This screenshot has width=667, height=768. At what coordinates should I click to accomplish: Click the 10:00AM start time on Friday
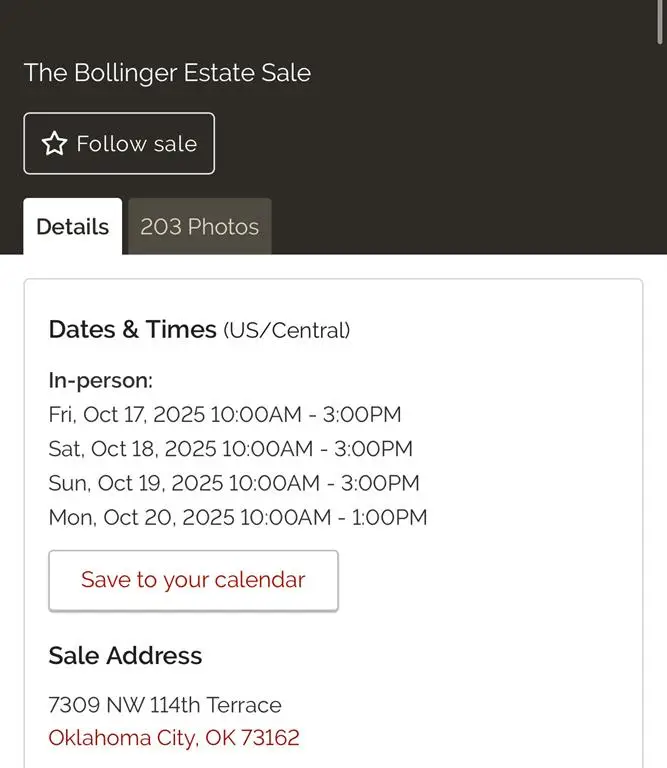[x=267, y=414]
